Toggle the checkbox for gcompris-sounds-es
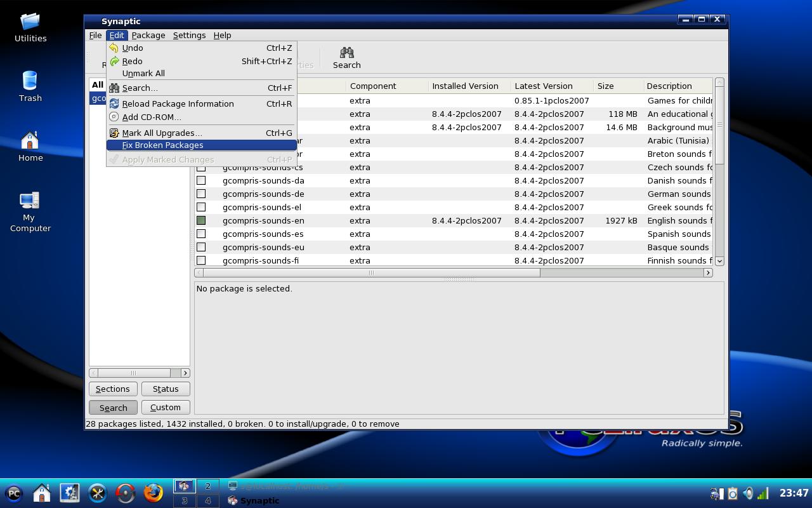The width and height of the screenshot is (812, 508). click(x=201, y=234)
